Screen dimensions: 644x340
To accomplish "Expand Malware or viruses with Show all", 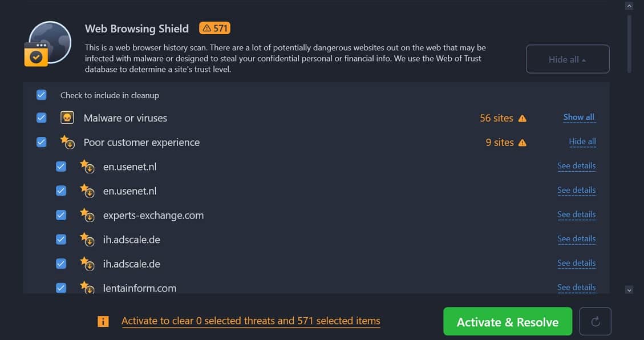I will 579,118.
